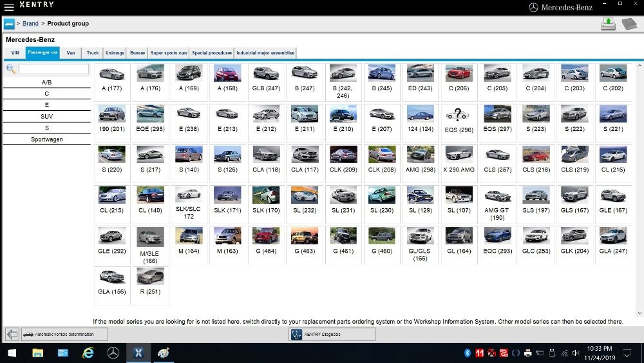Click the blue car home icon in breadcrumb
The height and width of the screenshot is (363, 644).
coord(9,24)
